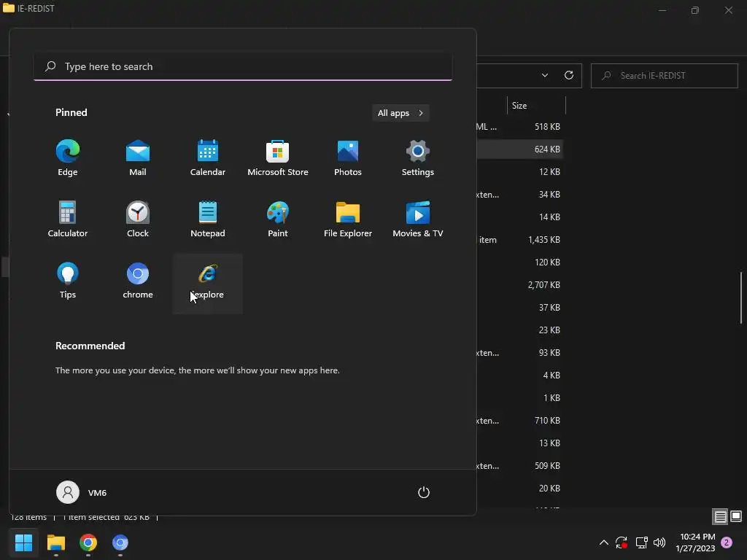Select the file row sized 1,435 KB

pos(519,239)
